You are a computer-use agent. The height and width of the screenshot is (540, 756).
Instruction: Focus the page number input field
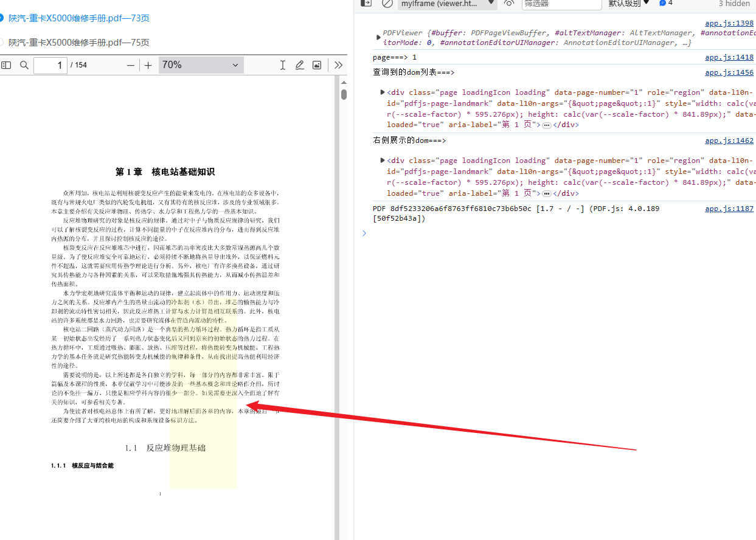(x=50, y=65)
